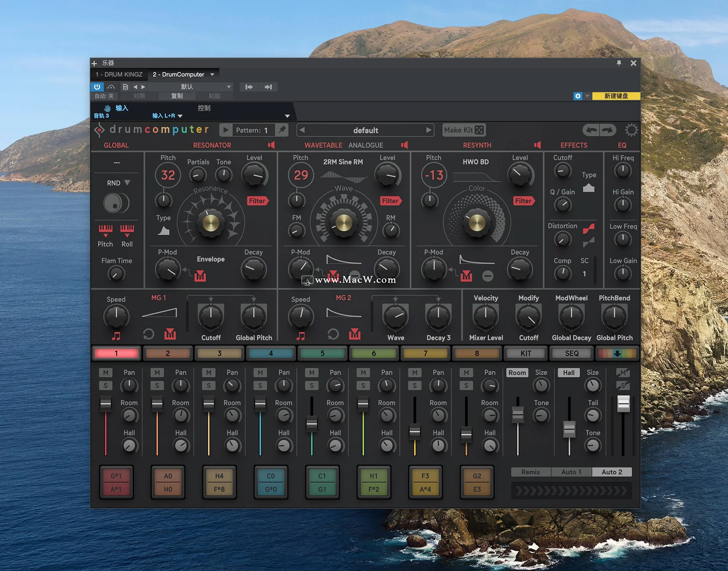Mute channel 5 with M button
The width and height of the screenshot is (728, 571).
(312, 373)
